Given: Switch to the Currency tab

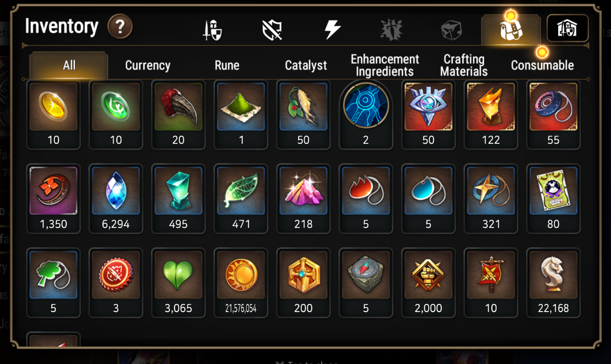Looking at the screenshot, I should (x=148, y=65).
